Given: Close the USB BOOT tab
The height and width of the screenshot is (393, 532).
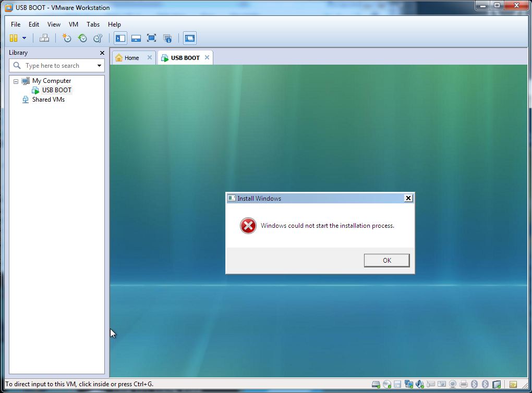Looking at the screenshot, I should pyautogui.click(x=207, y=57).
